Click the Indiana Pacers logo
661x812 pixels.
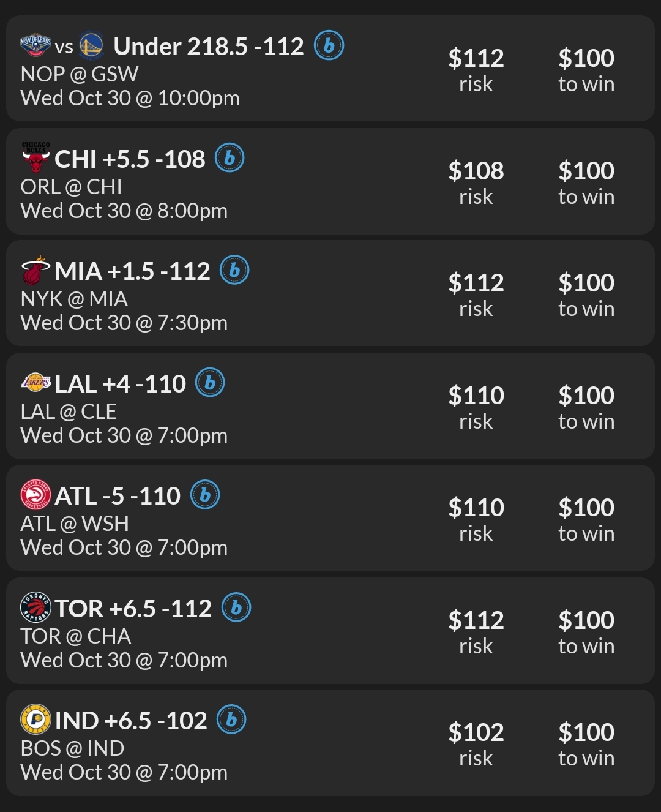coord(35,720)
